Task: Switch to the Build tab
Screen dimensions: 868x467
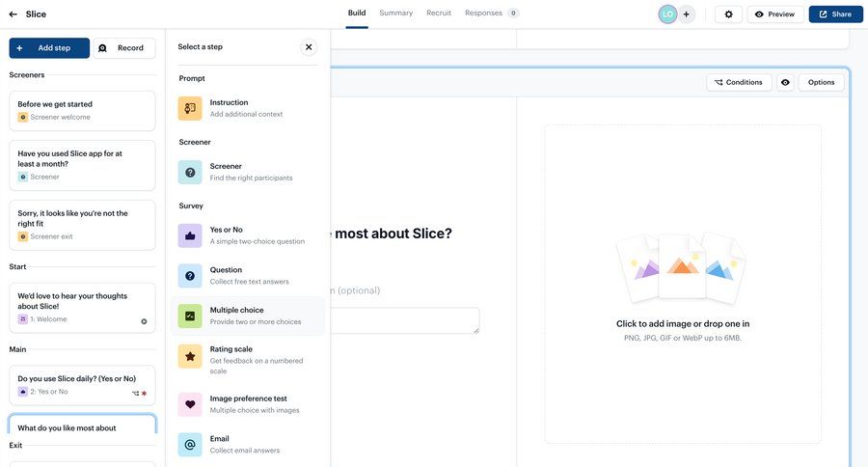Action: pos(357,13)
